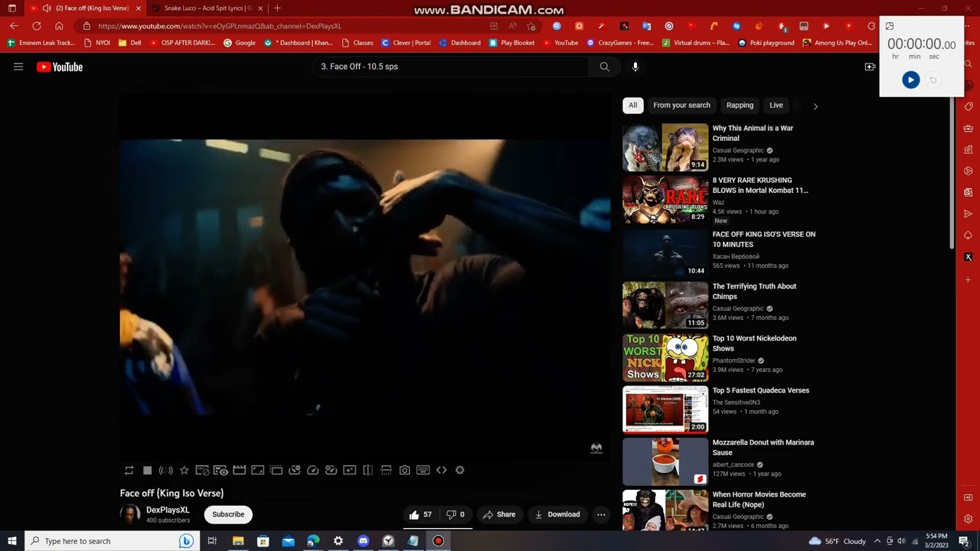980x551 pixels.
Task: Expand the stopwatch widget window icon
Action: click(x=889, y=26)
